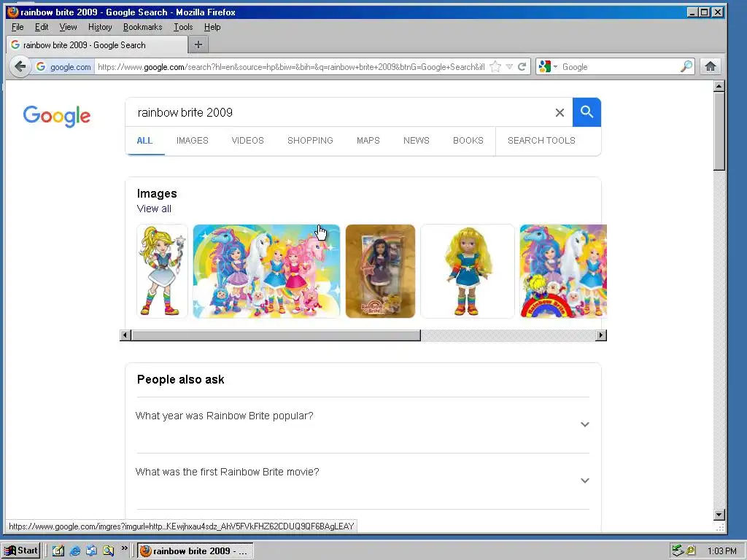Expand hidden quick launch icons chevron
Screen dimensions: 747x560
point(124,548)
